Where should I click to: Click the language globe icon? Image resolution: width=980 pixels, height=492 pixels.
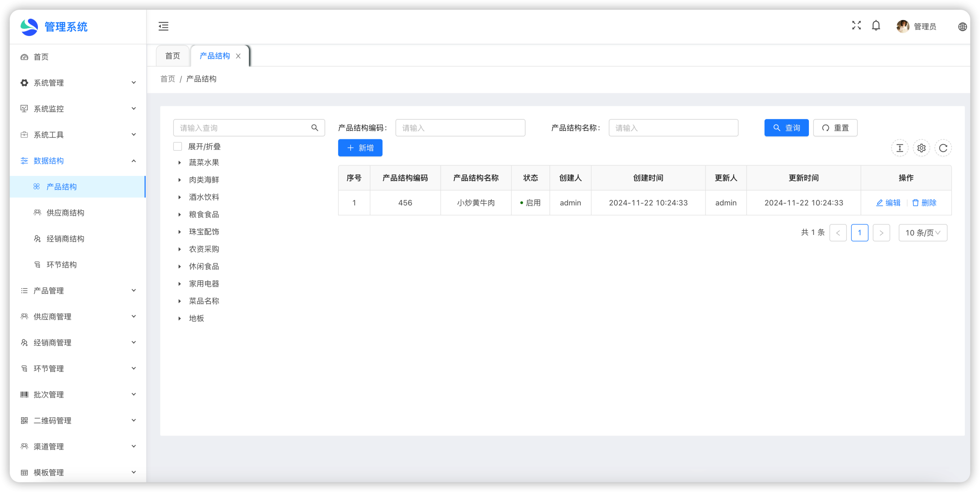(962, 27)
